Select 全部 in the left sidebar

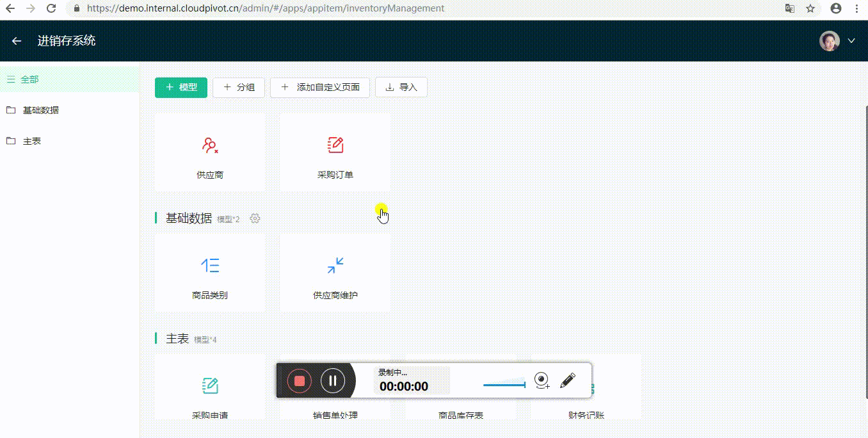tap(69, 79)
